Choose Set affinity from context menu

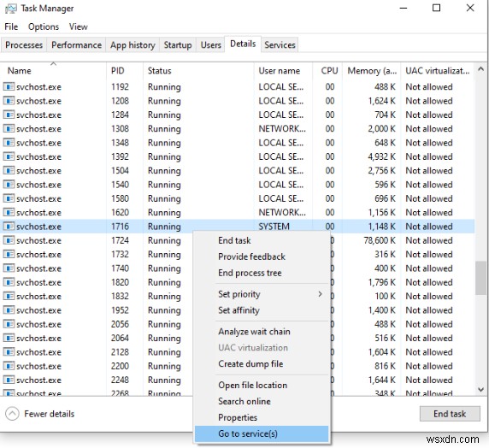pyautogui.click(x=262, y=310)
